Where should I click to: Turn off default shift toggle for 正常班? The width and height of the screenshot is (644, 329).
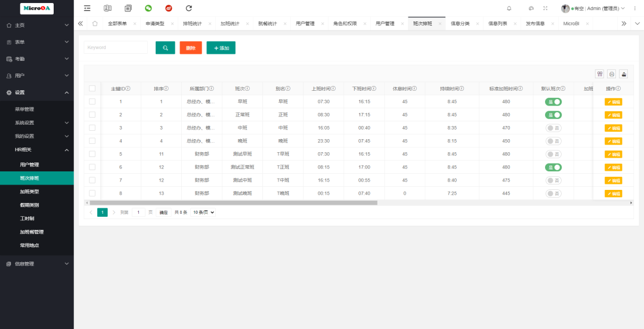pos(553,115)
